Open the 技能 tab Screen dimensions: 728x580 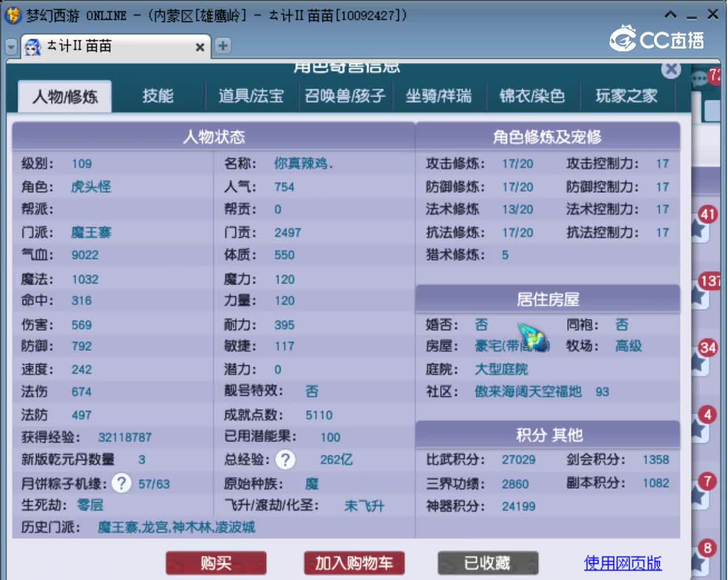[158, 96]
